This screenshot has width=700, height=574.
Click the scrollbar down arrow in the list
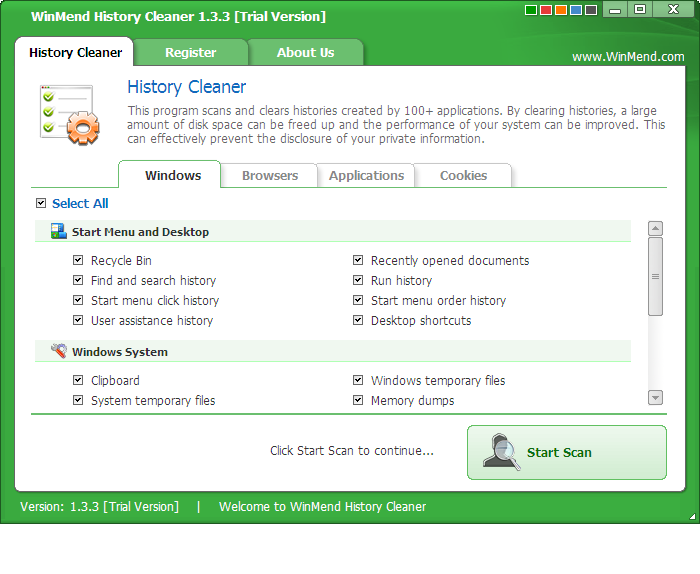pos(656,397)
